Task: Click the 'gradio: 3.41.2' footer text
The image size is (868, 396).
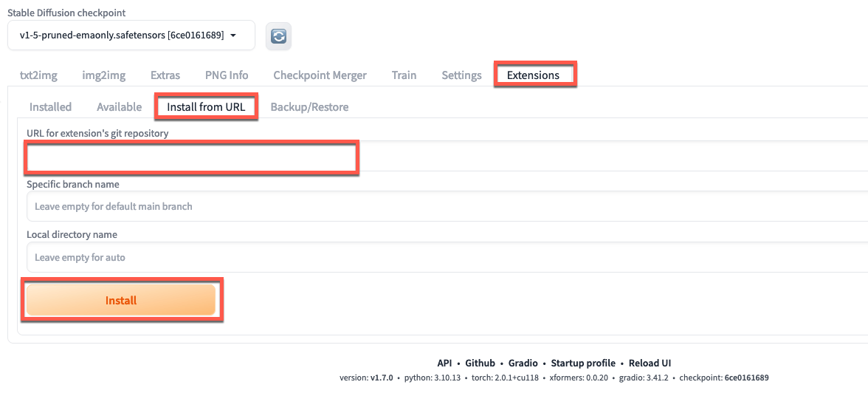Action: 645,378
